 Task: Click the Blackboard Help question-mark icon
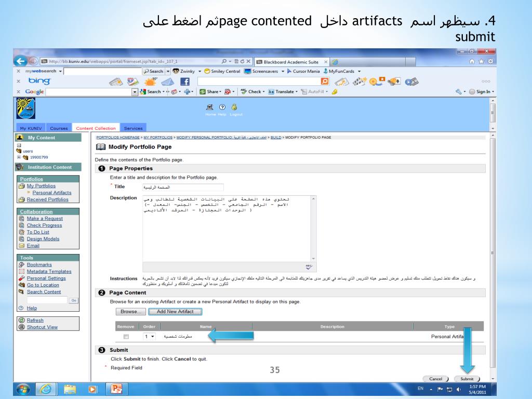pyautogui.click(x=222, y=107)
